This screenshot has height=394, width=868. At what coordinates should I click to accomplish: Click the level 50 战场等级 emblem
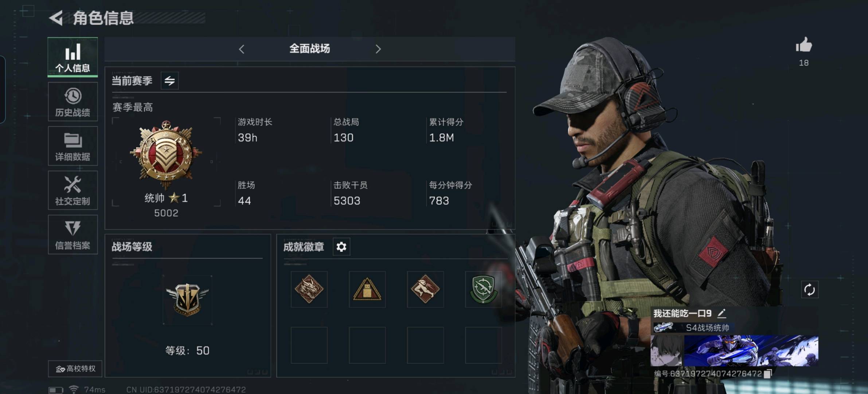coord(187,300)
